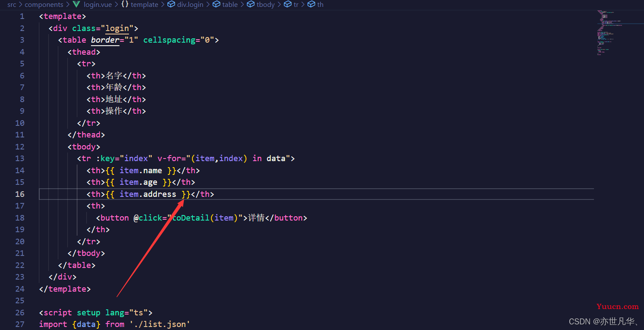The image size is (644, 330).
Task: Click the lang="ts" attribute
Action: [x=126, y=313]
